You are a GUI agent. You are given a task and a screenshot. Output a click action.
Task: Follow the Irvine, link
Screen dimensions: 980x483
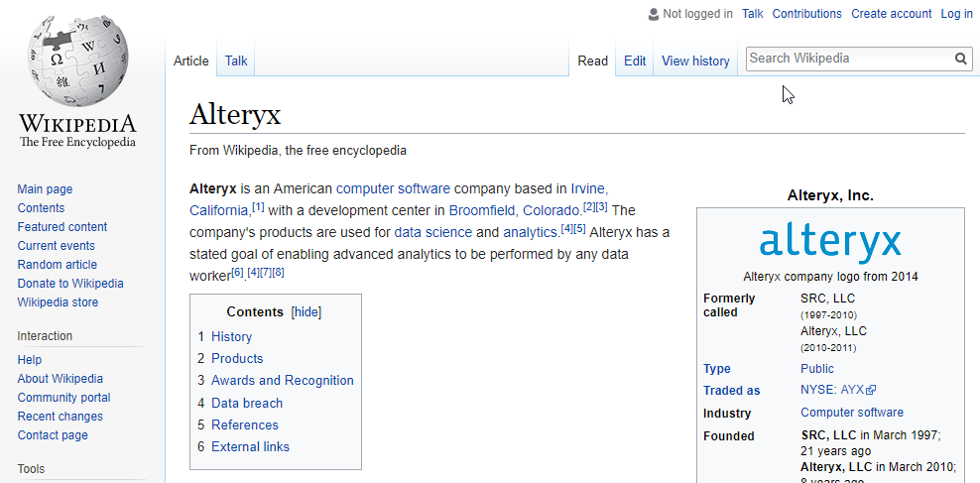point(589,188)
